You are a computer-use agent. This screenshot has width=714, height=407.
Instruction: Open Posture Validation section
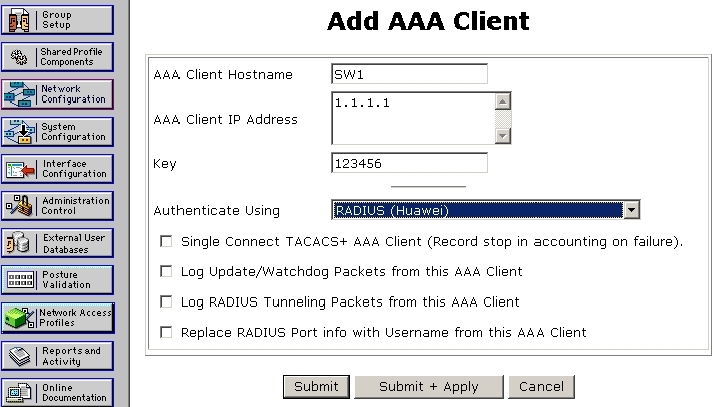coord(57,280)
